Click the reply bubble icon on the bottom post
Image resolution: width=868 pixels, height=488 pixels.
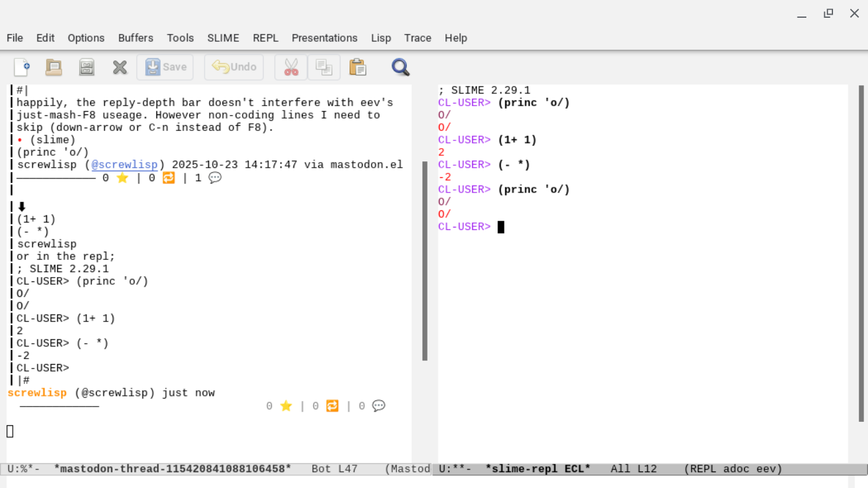[x=379, y=406]
